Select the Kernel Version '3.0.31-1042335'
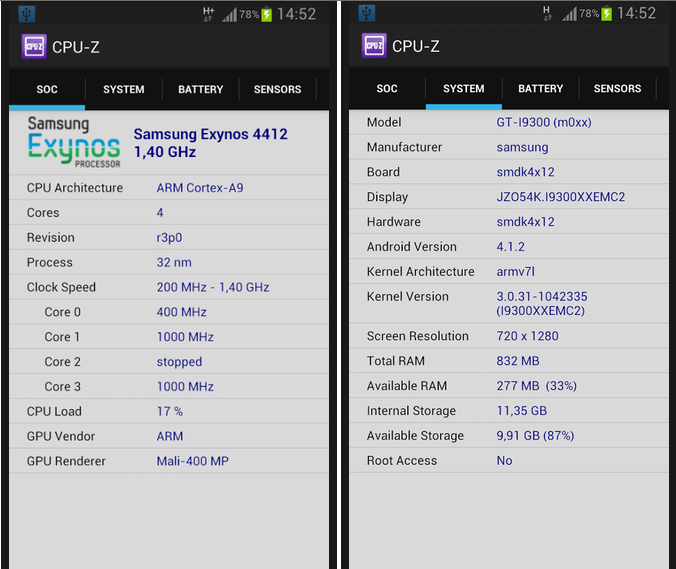 [542, 297]
